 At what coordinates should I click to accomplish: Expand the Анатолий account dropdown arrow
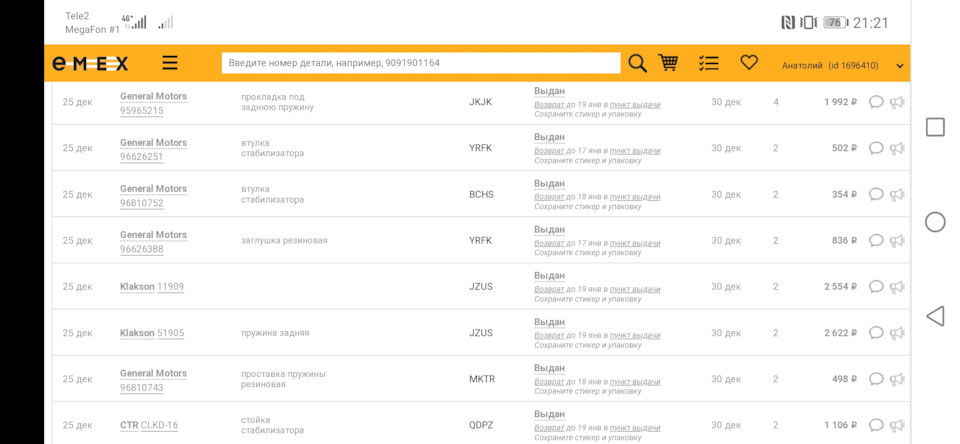(900, 66)
